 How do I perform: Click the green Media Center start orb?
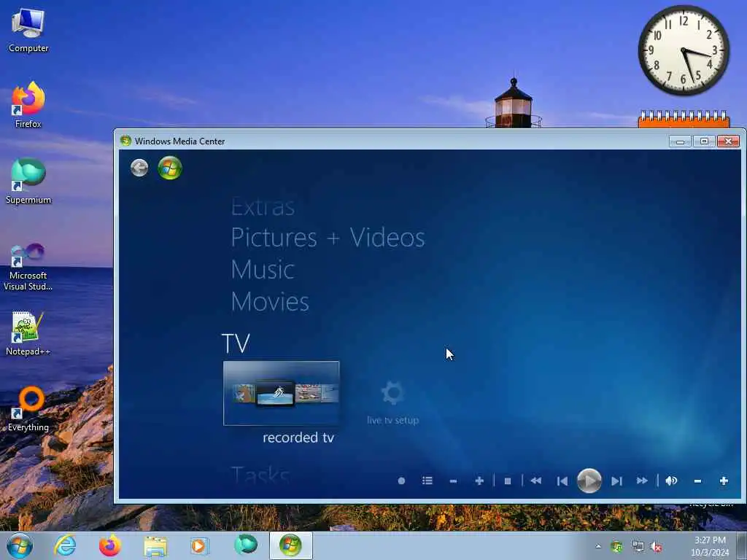point(170,168)
